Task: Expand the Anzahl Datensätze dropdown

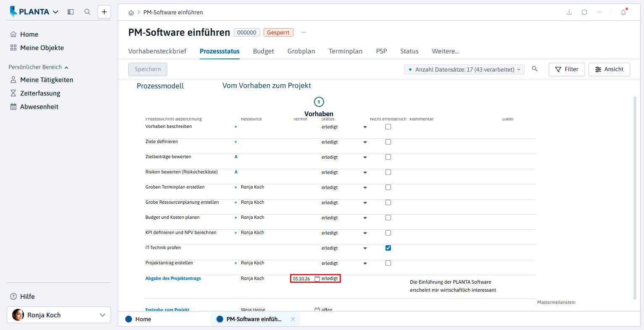Action: tap(464, 69)
